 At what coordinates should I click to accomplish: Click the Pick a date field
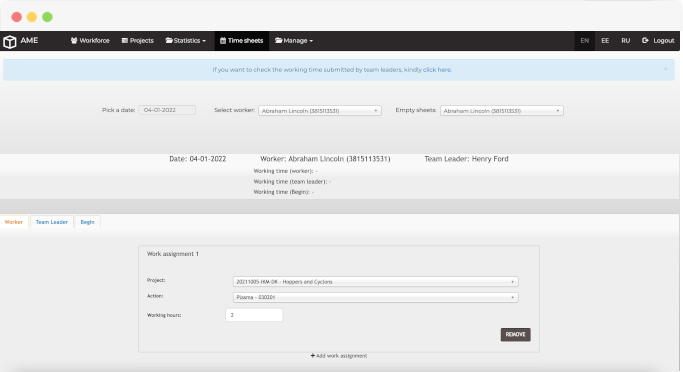pos(167,110)
